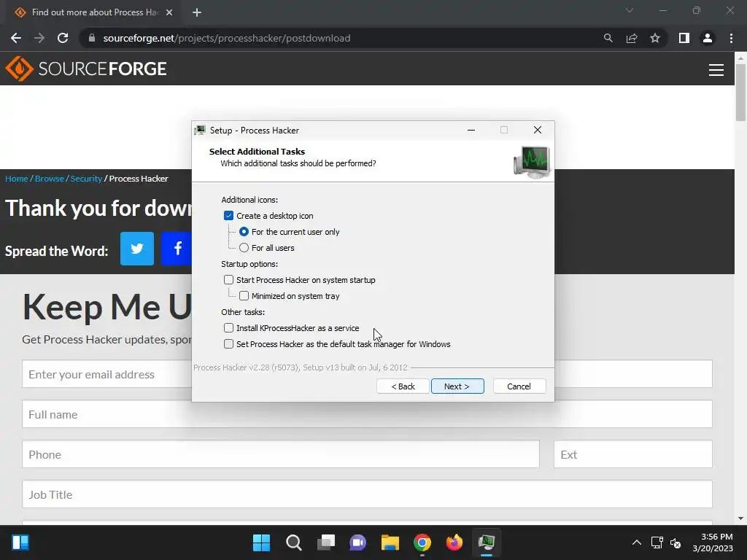Image resolution: width=747 pixels, height=560 pixels.
Task: Show hidden system tray icons
Action: (636, 542)
